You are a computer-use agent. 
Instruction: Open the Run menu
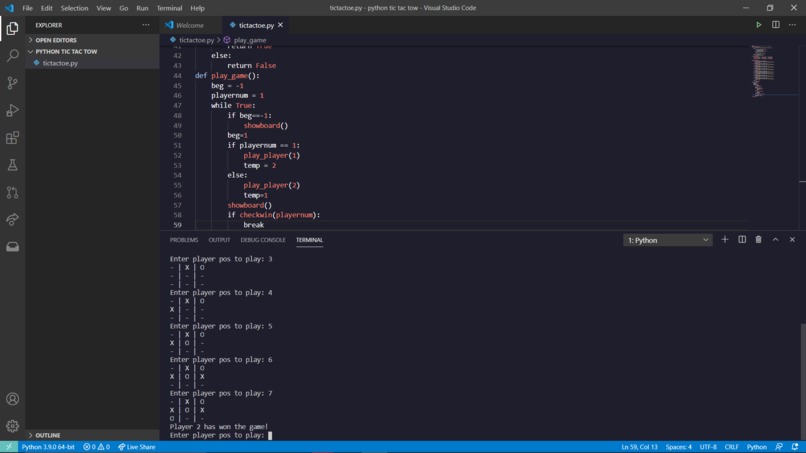[142, 8]
